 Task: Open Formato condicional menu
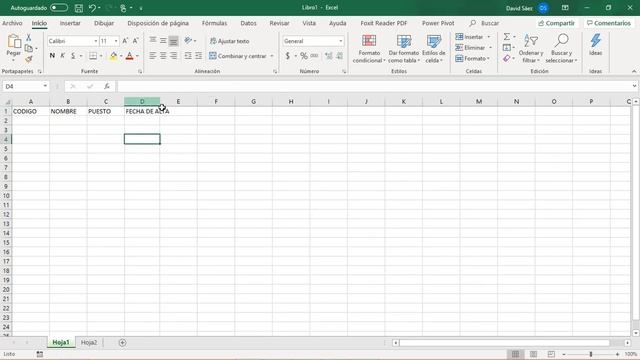click(369, 49)
